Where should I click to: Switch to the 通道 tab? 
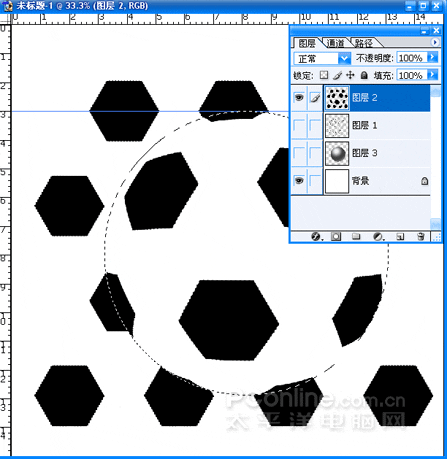pos(335,43)
